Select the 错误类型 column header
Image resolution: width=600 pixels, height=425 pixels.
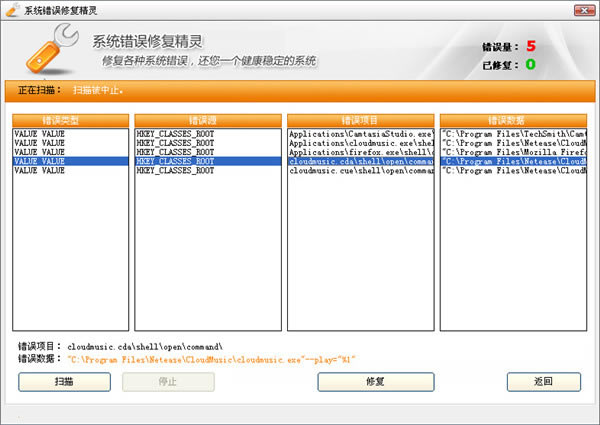click(70, 120)
